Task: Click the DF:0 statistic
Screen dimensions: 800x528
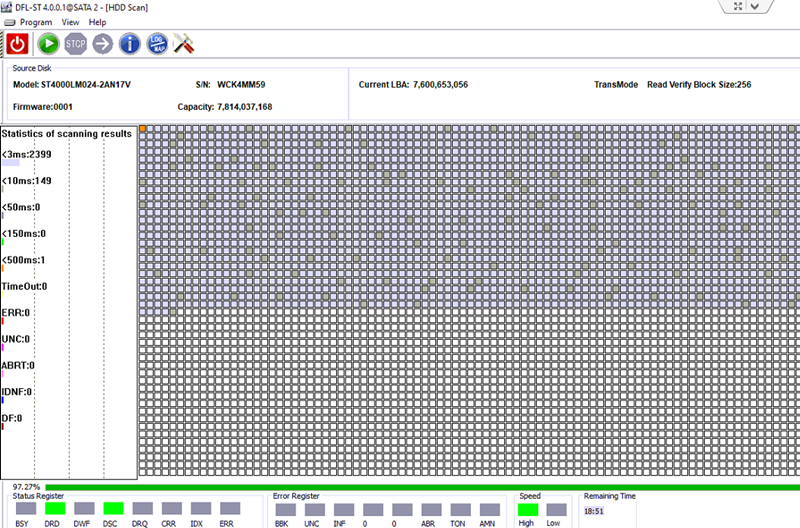Action: (x=12, y=418)
